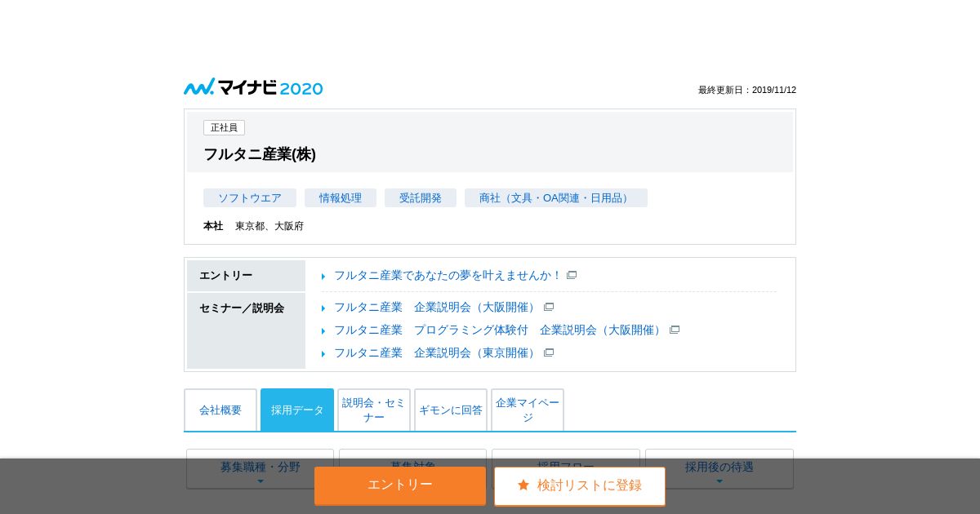Open フルタニ産業であなたの夢を叶えませんか！ entry link
The width and height of the screenshot is (980, 514).
click(x=448, y=276)
